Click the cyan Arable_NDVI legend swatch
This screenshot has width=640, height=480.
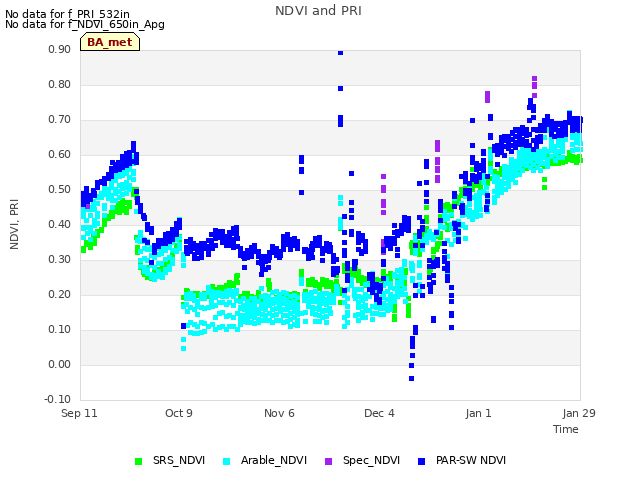(227, 462)
